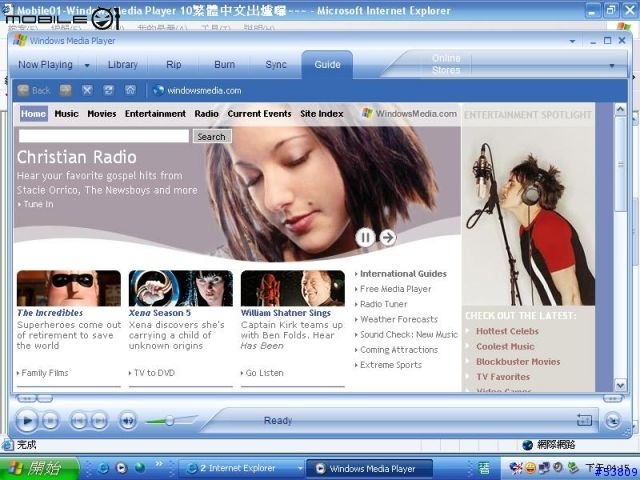
Task: Click the Stop loading icon in the Guide toolbar
Action: [87, 91]
